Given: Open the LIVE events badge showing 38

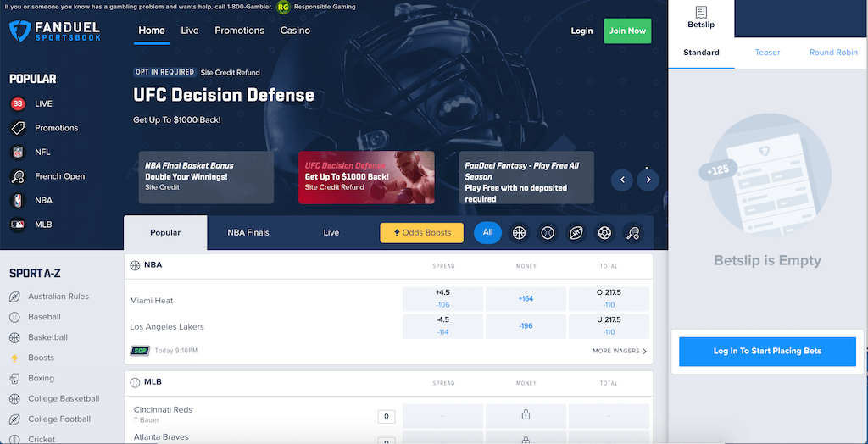Looking at the screenshot, I should click(x=18, y=103).
